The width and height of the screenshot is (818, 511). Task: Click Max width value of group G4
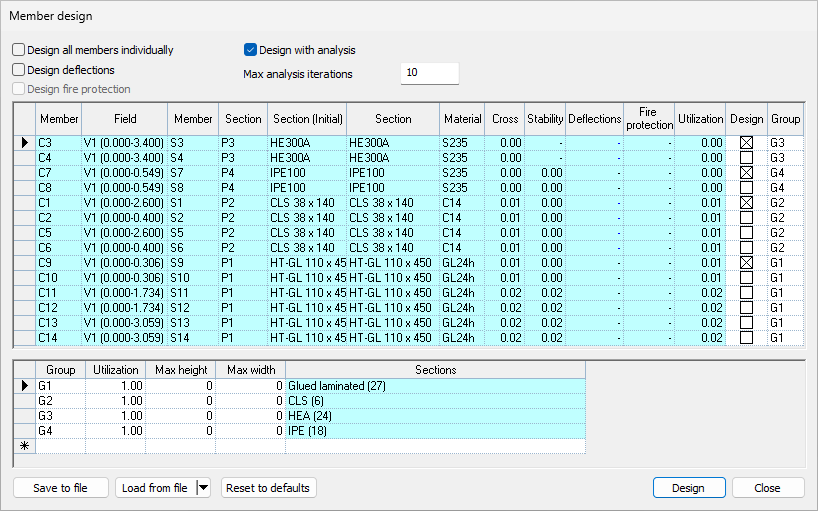pos(250,431)
